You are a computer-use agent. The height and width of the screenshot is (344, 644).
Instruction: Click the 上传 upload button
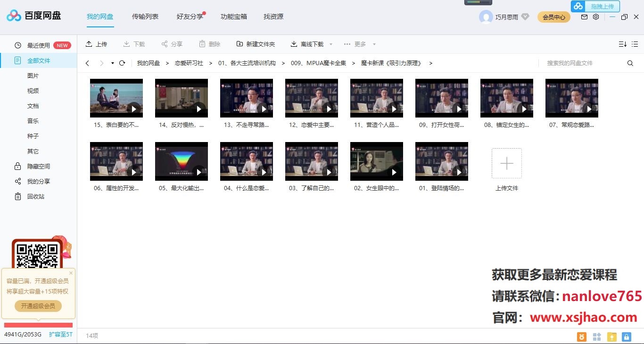coord(96,44)
